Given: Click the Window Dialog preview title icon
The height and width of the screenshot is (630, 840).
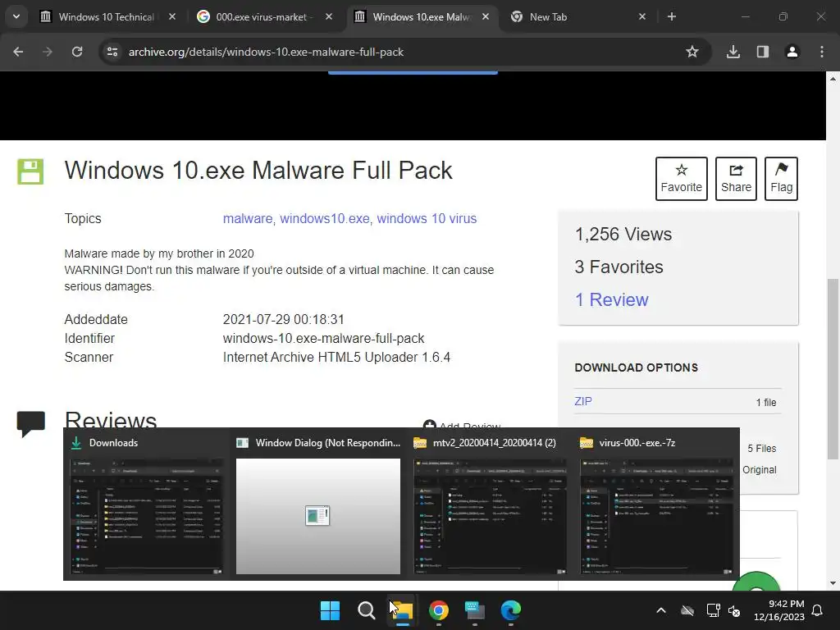Looking at the screenshot, I should pos(242,442).
